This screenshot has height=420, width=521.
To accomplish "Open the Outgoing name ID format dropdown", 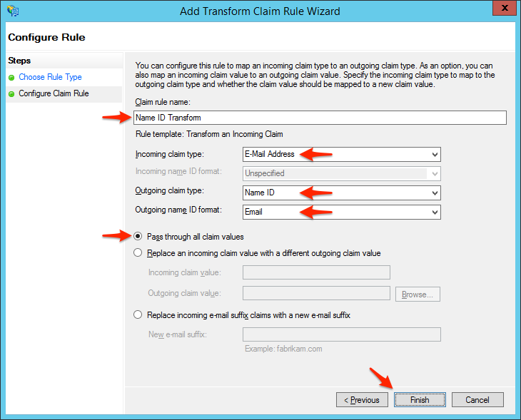I will tap(341, 212).
